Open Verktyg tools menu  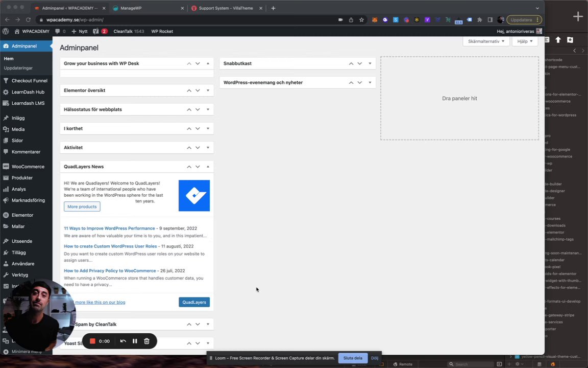click(x=26, y=275)
